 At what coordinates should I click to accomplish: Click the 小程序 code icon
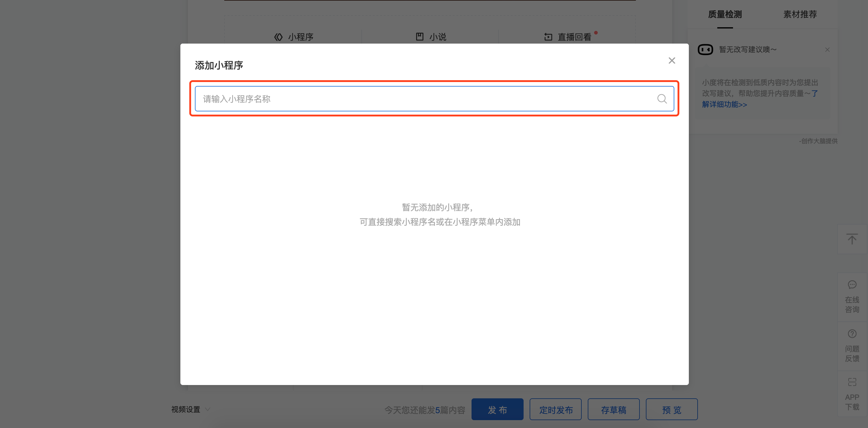click(278, 37)
